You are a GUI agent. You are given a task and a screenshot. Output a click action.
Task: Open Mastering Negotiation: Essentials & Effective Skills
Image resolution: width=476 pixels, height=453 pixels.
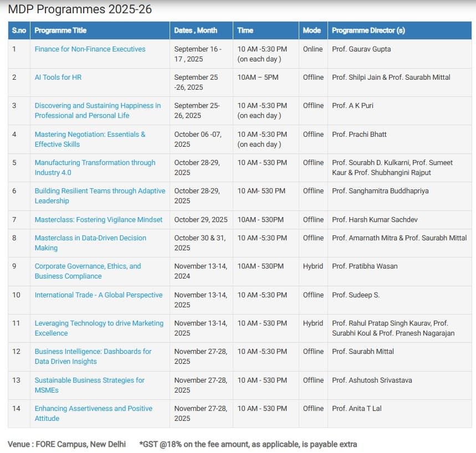pyautogui.click(x=90, y=135)
